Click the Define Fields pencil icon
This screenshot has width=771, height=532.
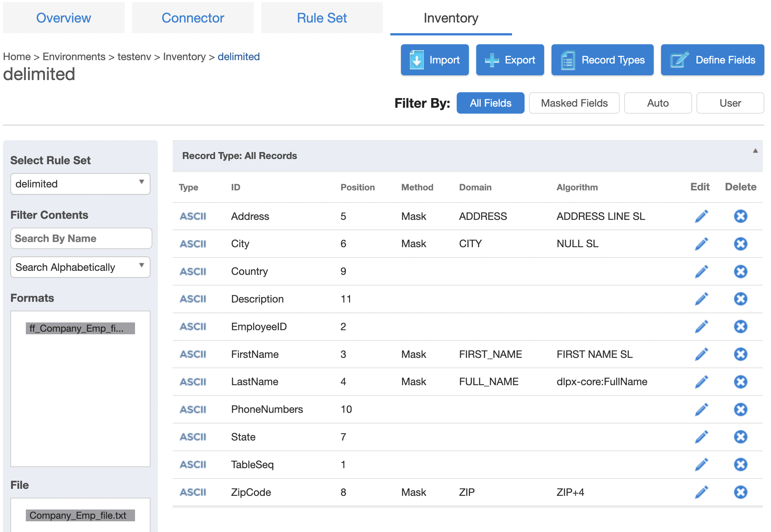coord(679,60)
